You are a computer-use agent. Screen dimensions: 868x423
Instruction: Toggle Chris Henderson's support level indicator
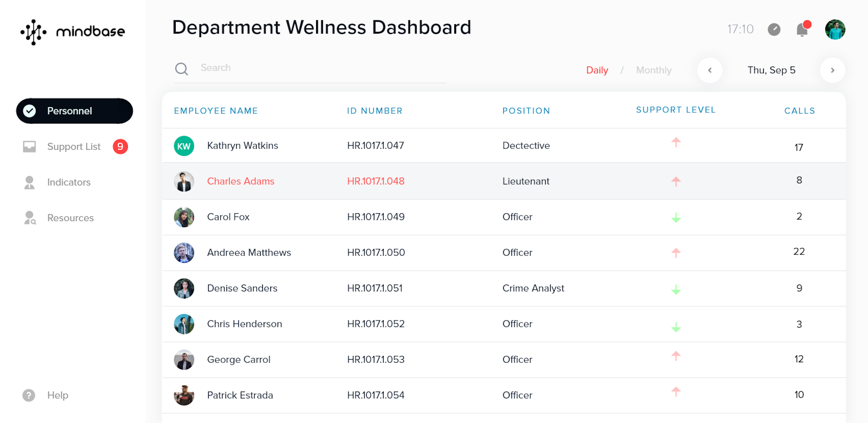point(676,325)
